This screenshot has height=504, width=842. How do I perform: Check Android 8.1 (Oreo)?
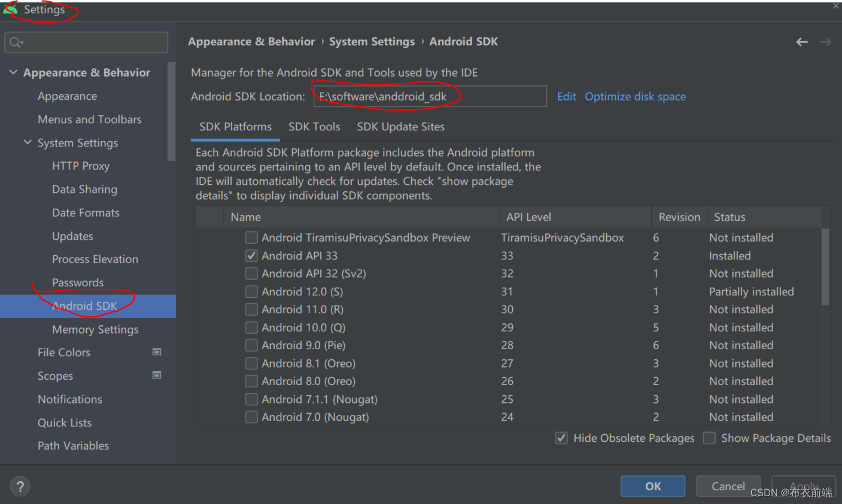click(251, 364)
